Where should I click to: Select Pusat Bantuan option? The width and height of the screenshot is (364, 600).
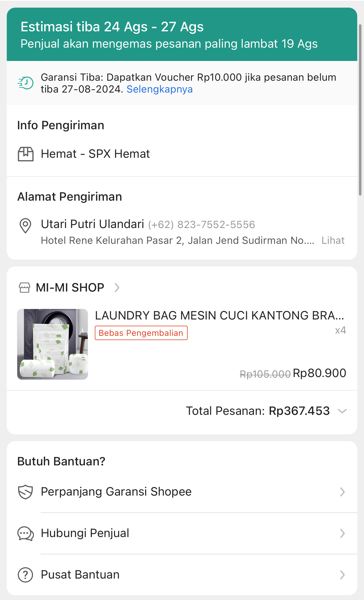pos(80,575)
